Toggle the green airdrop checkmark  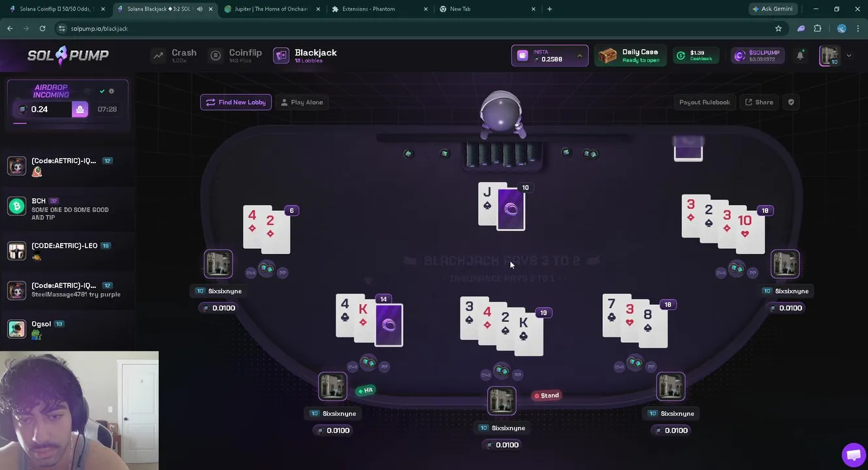(102, 91)
